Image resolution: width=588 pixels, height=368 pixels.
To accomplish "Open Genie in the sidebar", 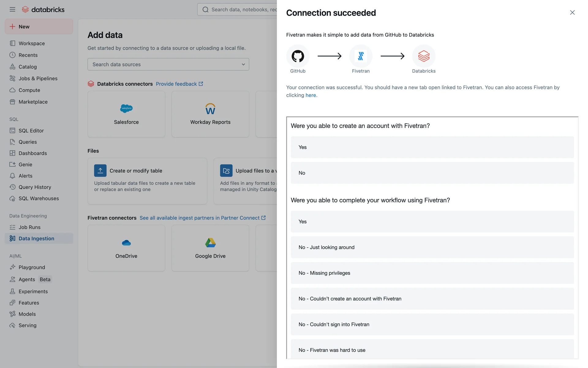I will coord(25,164).
